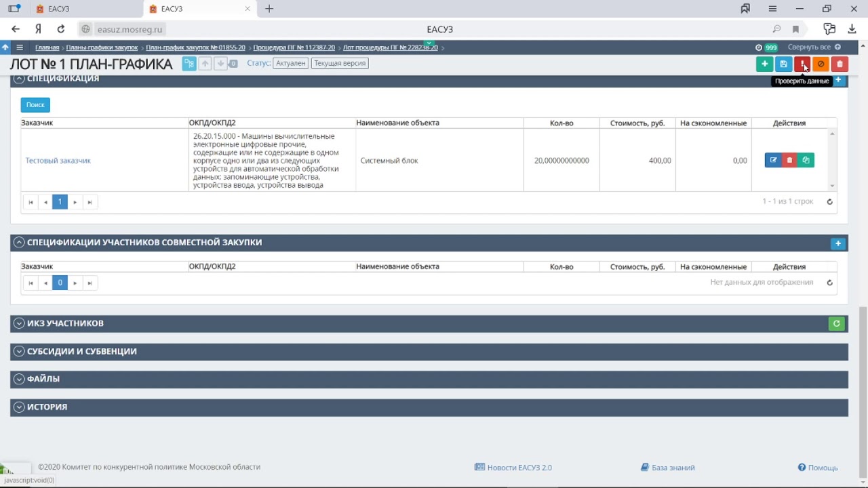868x488 pixels.
Task: Expand the Файлы section
Action: pyautogui.click(x=19, y=379)
